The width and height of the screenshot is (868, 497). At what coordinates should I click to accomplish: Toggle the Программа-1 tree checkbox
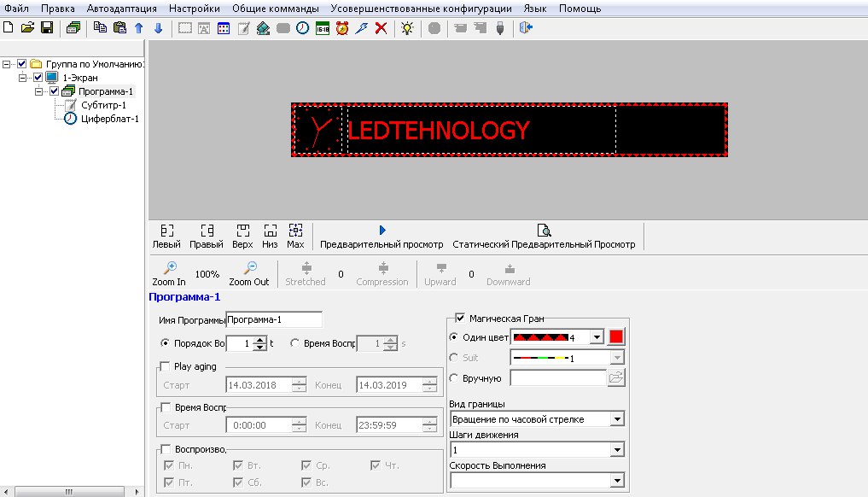coord(54,91)
